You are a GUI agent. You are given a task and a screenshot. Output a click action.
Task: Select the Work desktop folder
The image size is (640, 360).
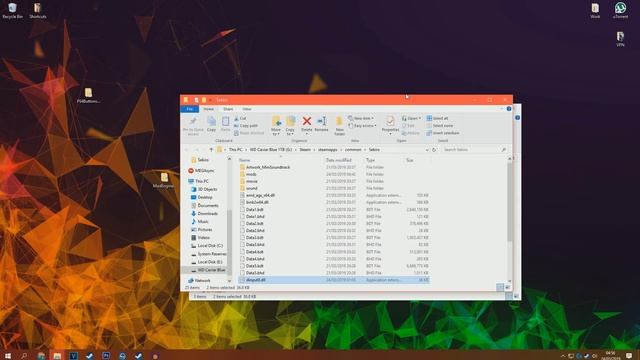click(x=595, y=11)
